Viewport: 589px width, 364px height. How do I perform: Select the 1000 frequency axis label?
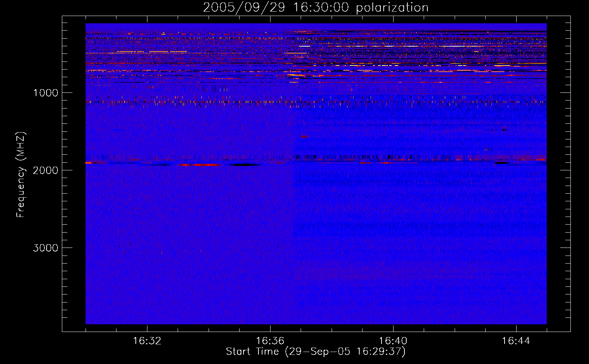pyautogui.click(x=46, y=93)
